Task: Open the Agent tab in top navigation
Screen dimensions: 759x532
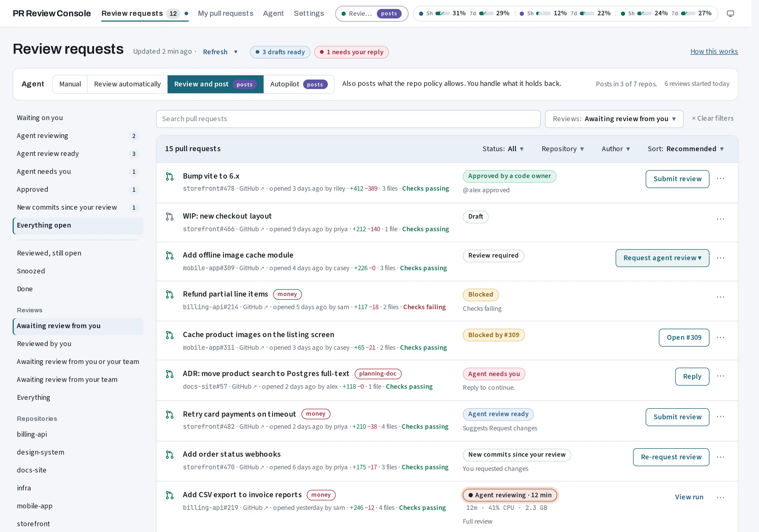Action: pyautogui.click(x=273, y=13)
